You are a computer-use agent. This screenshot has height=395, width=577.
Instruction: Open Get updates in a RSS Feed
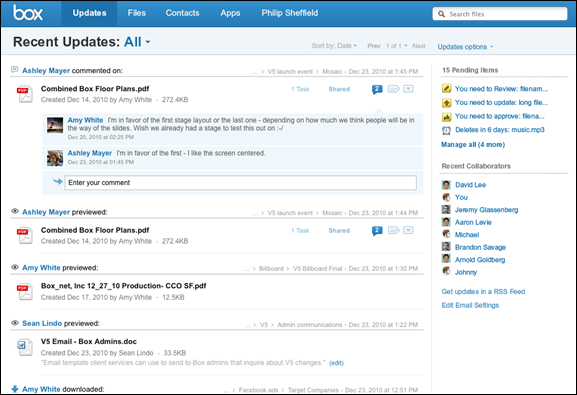click(x=483, y=292)
